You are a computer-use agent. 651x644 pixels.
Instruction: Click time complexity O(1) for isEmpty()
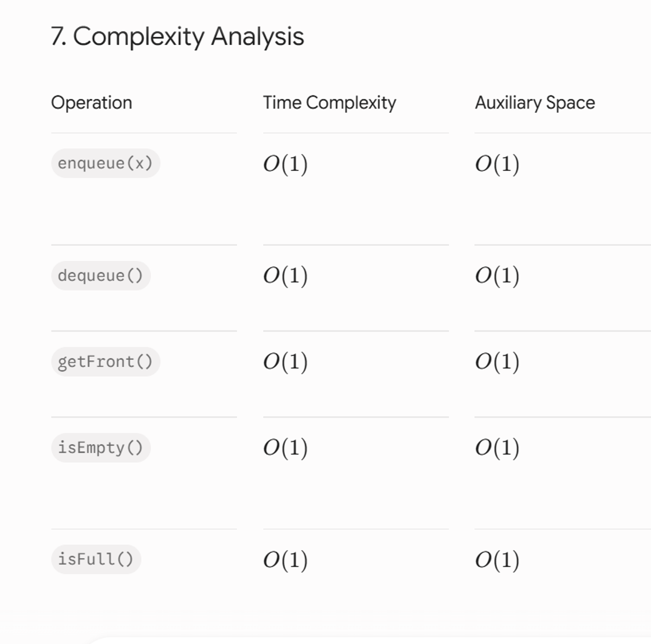click(285, 448)
